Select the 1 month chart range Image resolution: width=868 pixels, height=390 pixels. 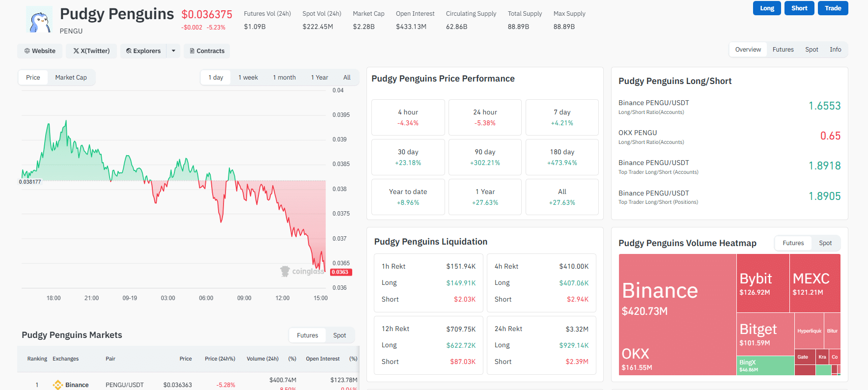point(284,78)
